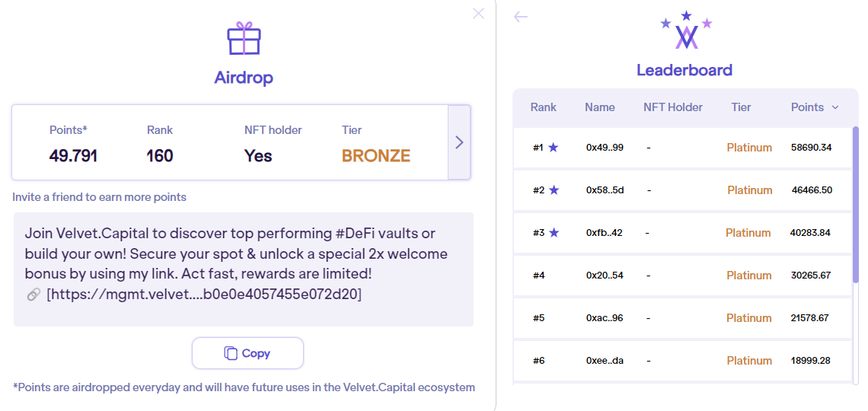Select leaderboard address 0xfb..42
The image size is (868, 411).
(604, 233)
